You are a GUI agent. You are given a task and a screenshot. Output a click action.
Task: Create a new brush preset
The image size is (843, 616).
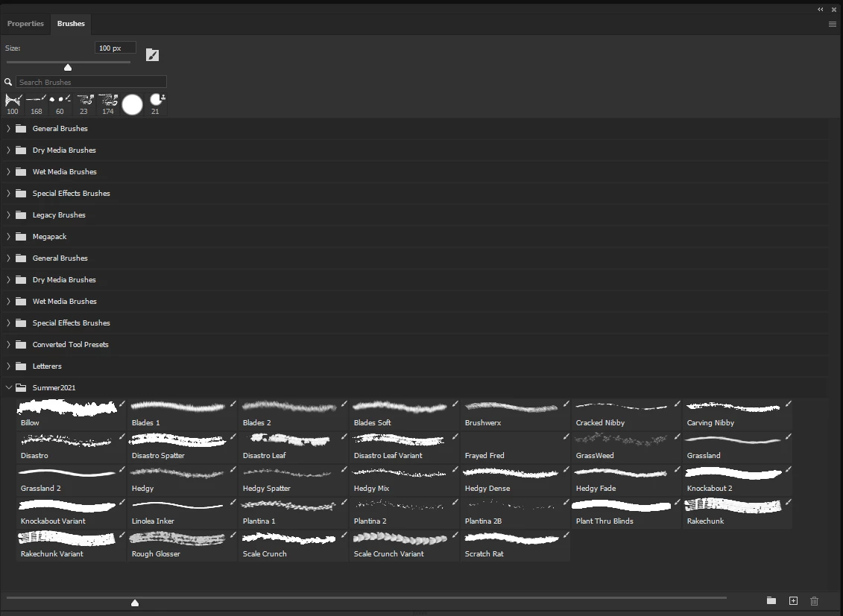pyautogui.click(x=793, y=600)
